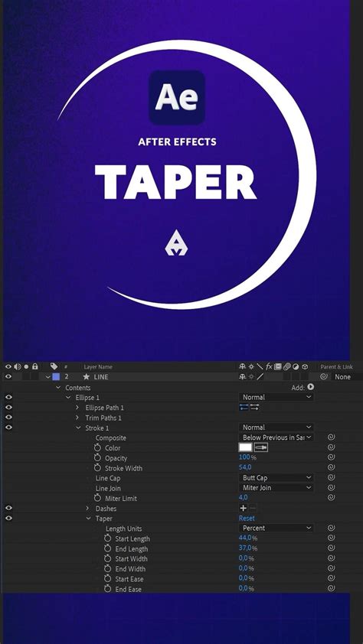Select the reversed Ellipse Path direction icon

point(255,407)
